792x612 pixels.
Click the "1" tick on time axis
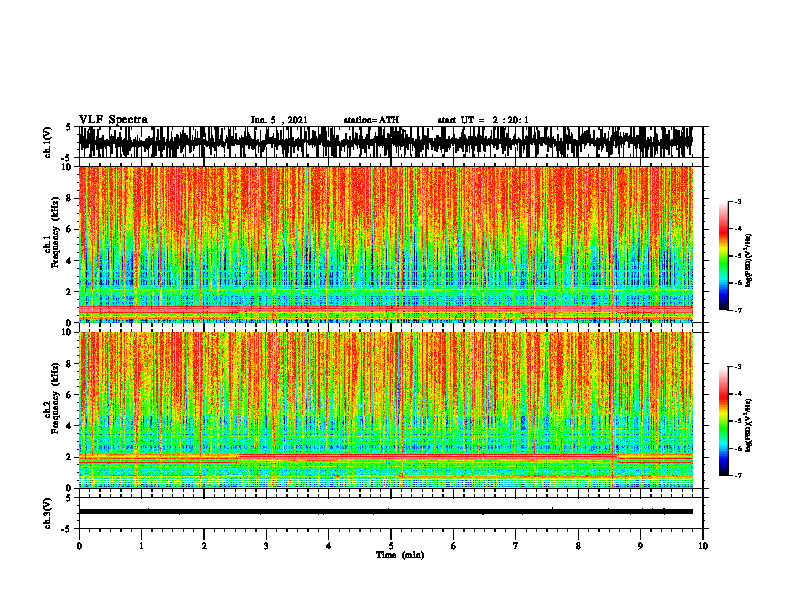(x=141, y=546)
